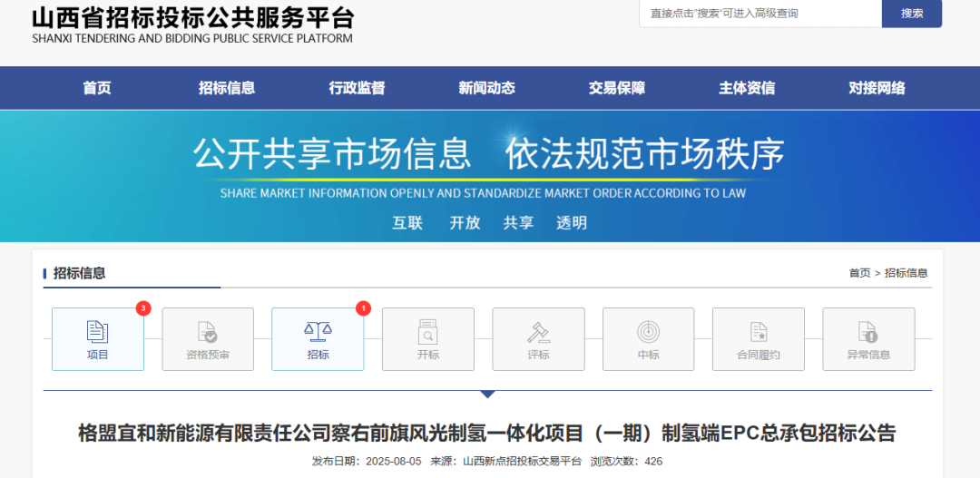Click the red badge 1 on 招标
This screenshot has height=478, width=980.
363,308
